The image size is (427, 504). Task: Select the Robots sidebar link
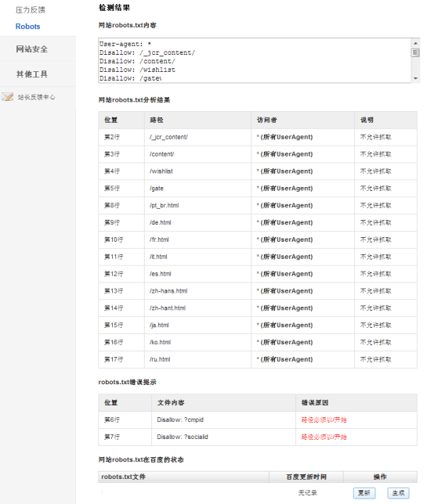click(27, 27)
